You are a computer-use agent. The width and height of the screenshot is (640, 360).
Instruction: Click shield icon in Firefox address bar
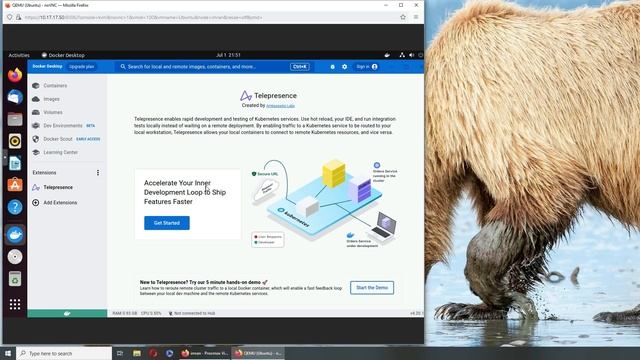10,17
